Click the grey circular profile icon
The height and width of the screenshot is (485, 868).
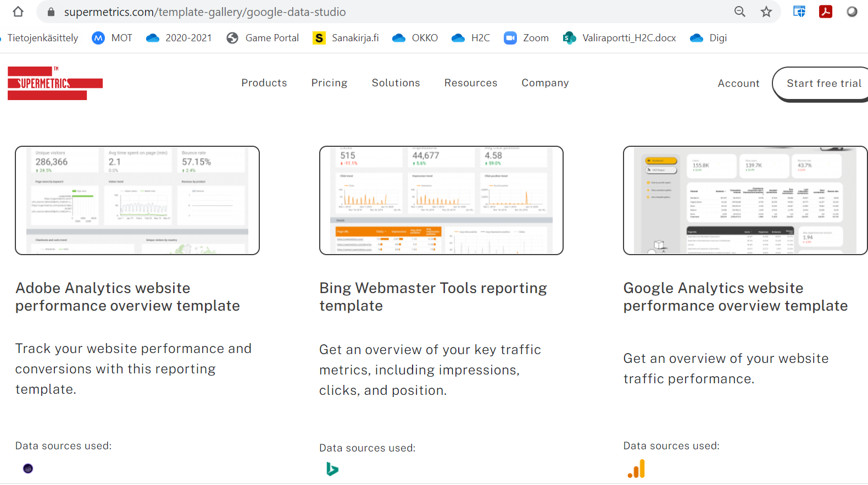852,12
